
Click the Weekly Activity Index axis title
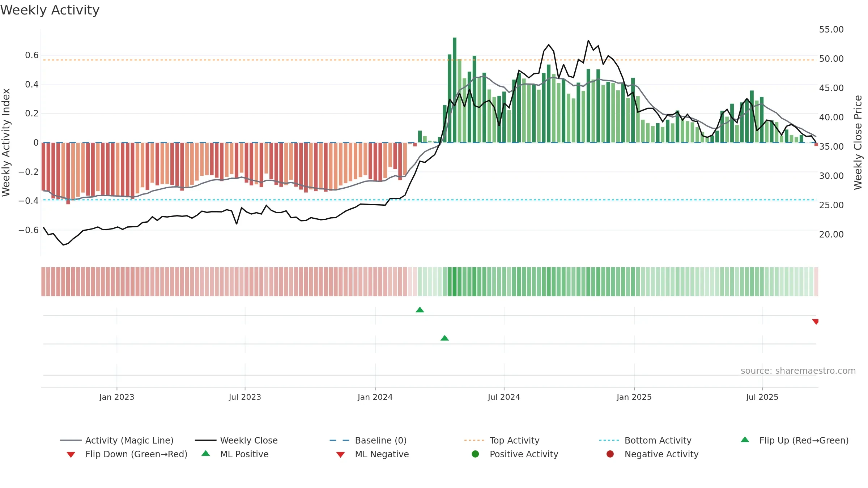[x=6, y=142]
